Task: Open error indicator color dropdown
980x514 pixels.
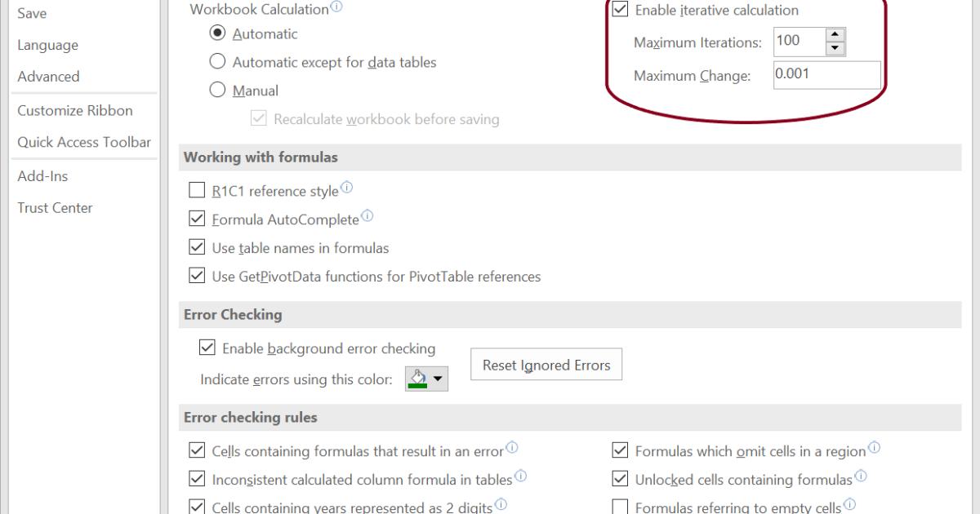Action: click(427, 379)
